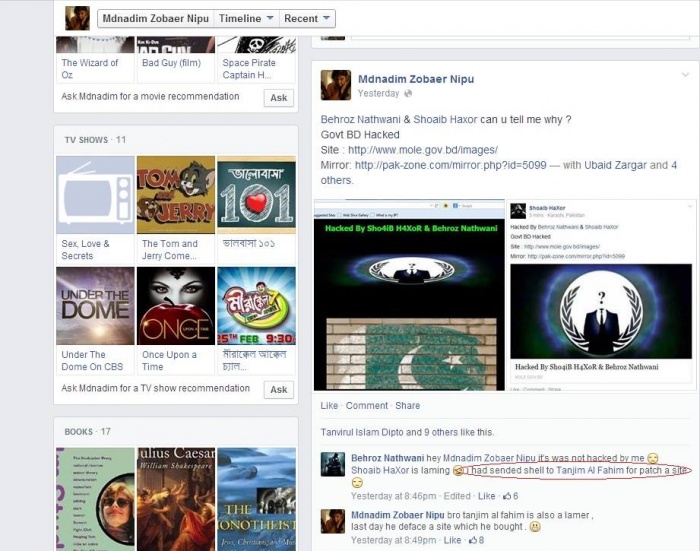
Task: Open the Ubaid Zargar tagged name
Action: [x=614, y=165]
